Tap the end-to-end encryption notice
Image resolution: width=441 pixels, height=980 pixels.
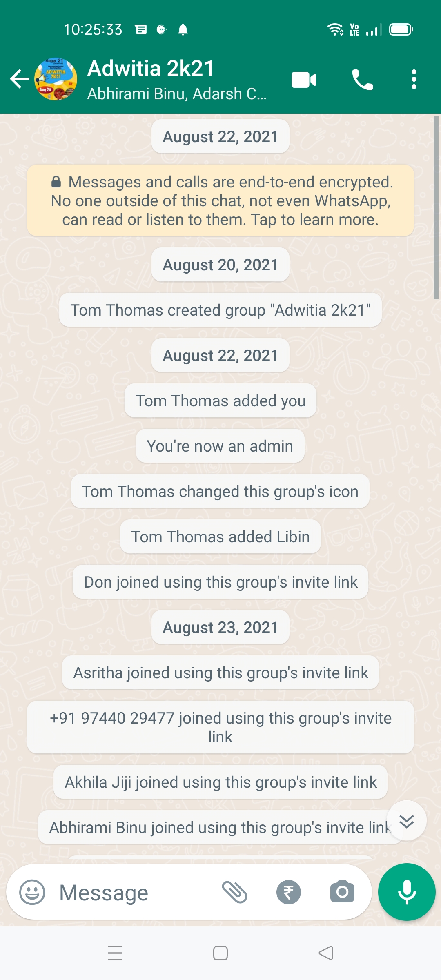pyautogui.click(x=220, y=200)
